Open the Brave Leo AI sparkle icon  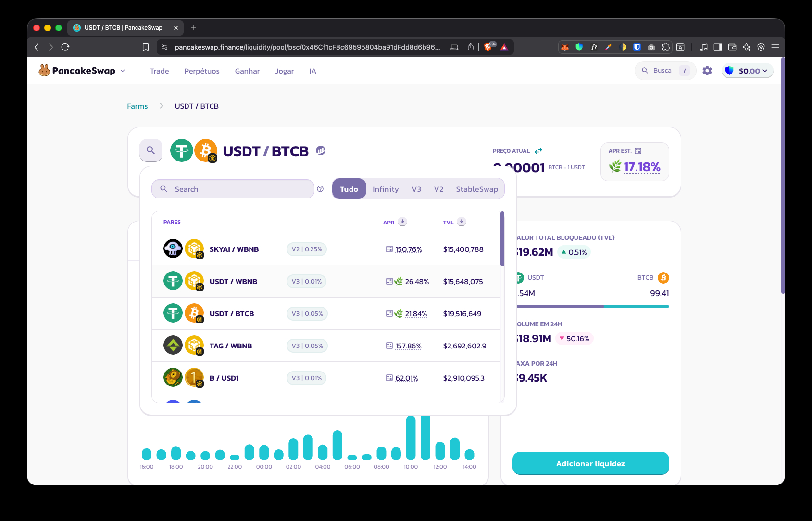point(747,47)
